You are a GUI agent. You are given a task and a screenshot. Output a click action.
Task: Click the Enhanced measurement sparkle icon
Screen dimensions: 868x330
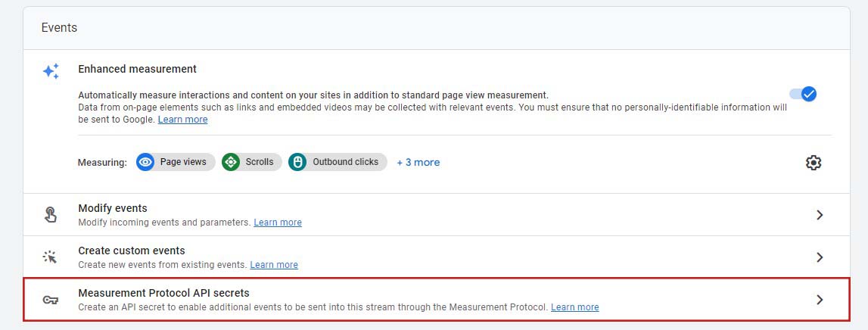[51, 72]
